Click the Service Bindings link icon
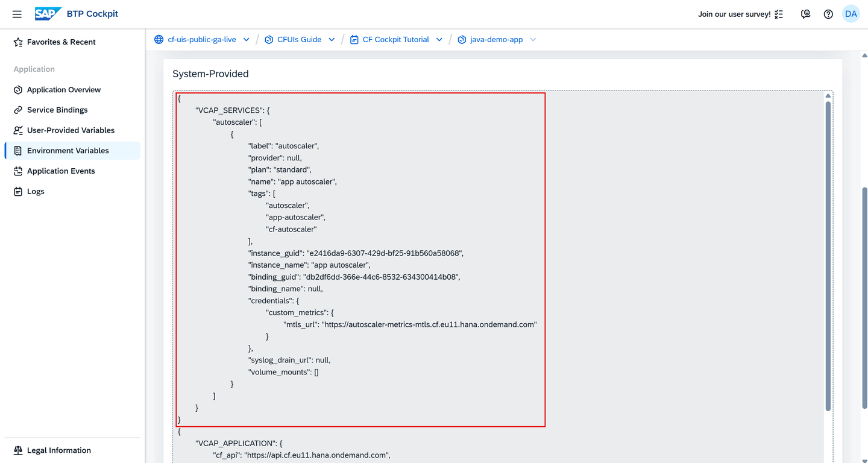Image resolution: width=868 pixels, height=463 pixels. point(18,110)
